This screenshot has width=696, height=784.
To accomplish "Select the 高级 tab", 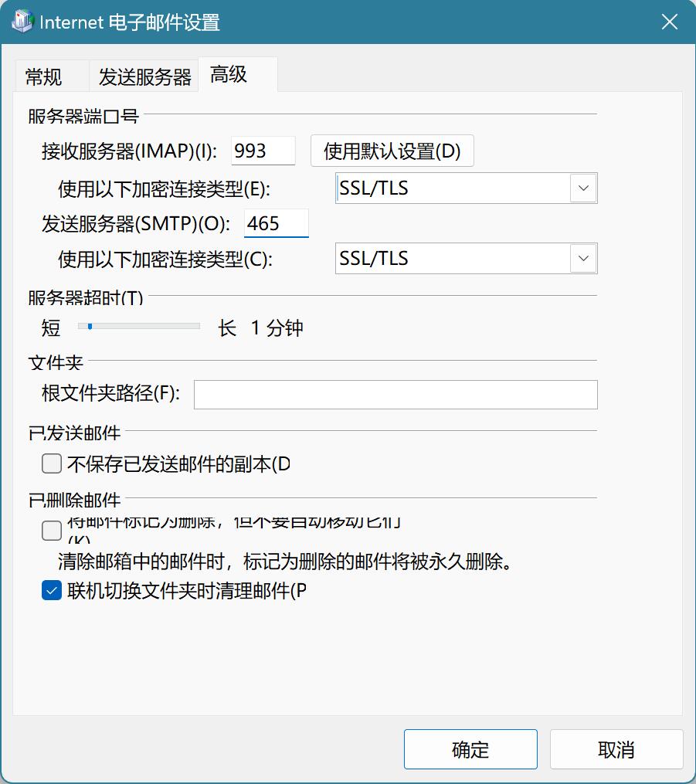I will tap(229, 74).
